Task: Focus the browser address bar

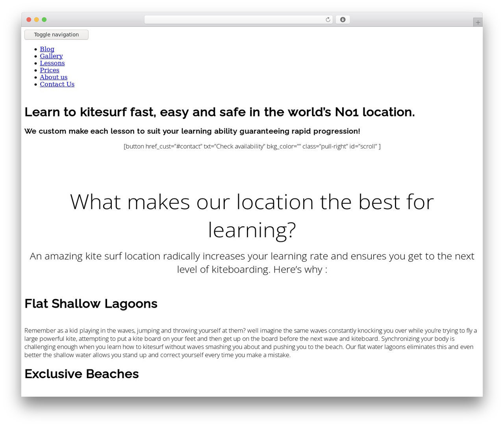Action: click(238, 20)
